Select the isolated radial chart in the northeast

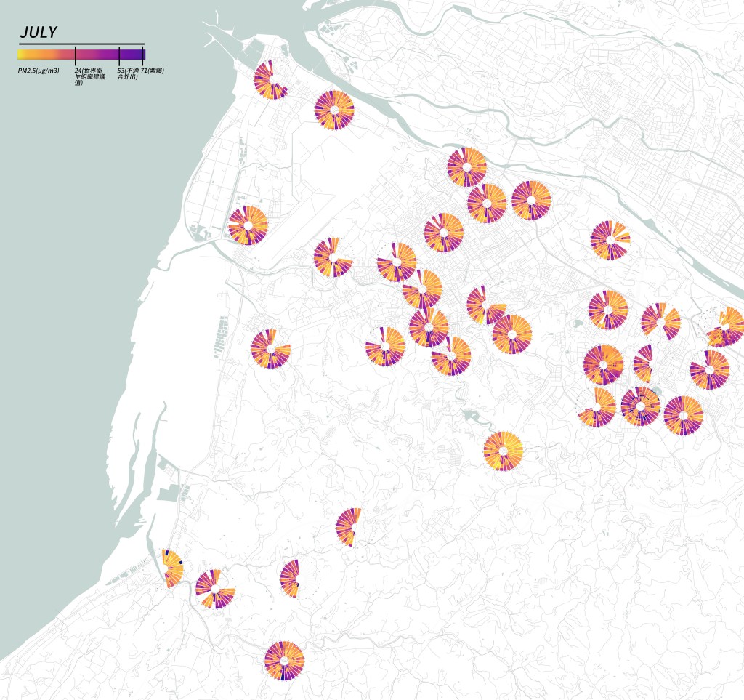pos(610,240)
